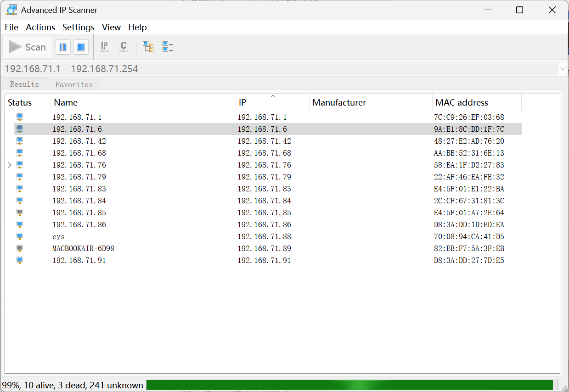Click the status icon for MACBOOKAIR-6D98

click(x=20, y=248)
